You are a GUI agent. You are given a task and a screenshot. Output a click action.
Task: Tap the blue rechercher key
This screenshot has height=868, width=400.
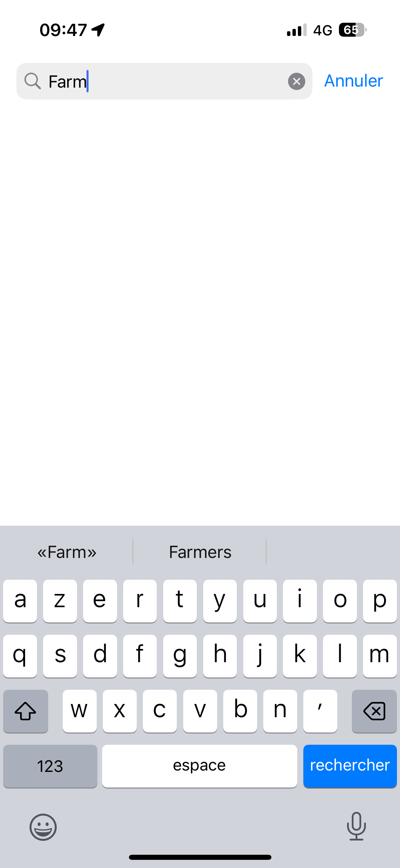point(350,765)
